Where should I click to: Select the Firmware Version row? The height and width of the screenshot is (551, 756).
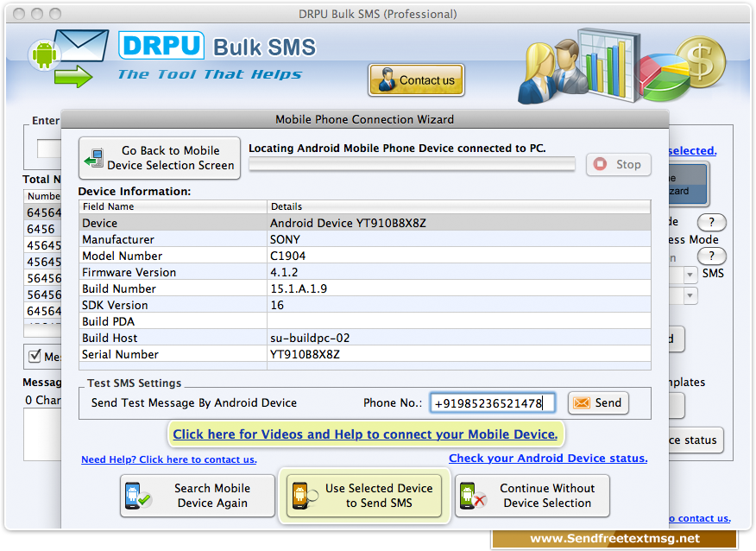tap(364, 272)
